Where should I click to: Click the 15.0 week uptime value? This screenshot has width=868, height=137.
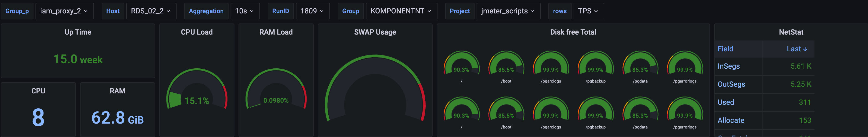[x=78, y=59]
